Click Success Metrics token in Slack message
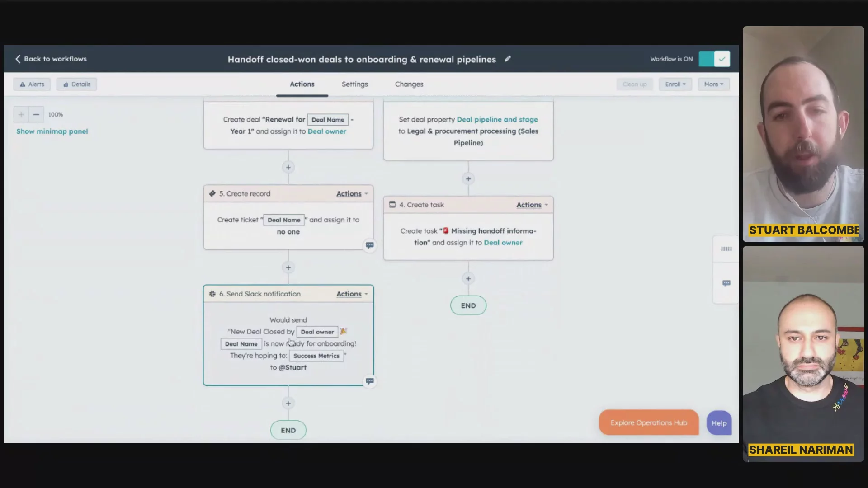868x488 pixels. tap(316, 356)
